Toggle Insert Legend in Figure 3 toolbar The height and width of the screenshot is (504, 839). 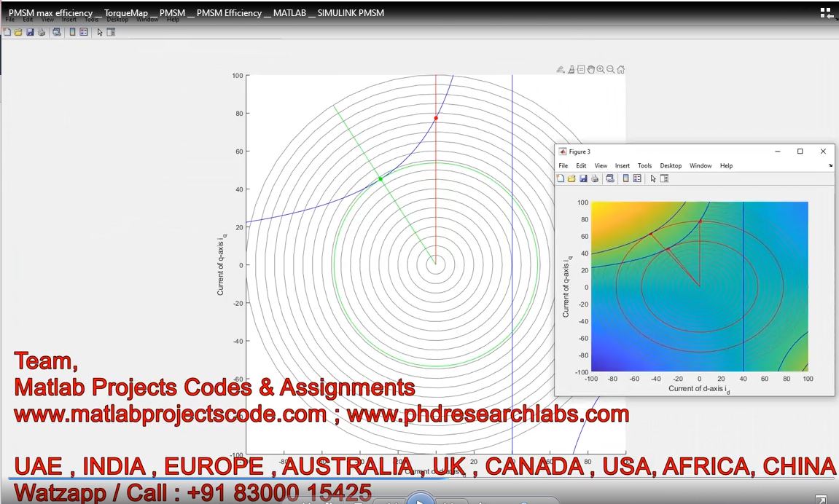click(x=637, y=178)
